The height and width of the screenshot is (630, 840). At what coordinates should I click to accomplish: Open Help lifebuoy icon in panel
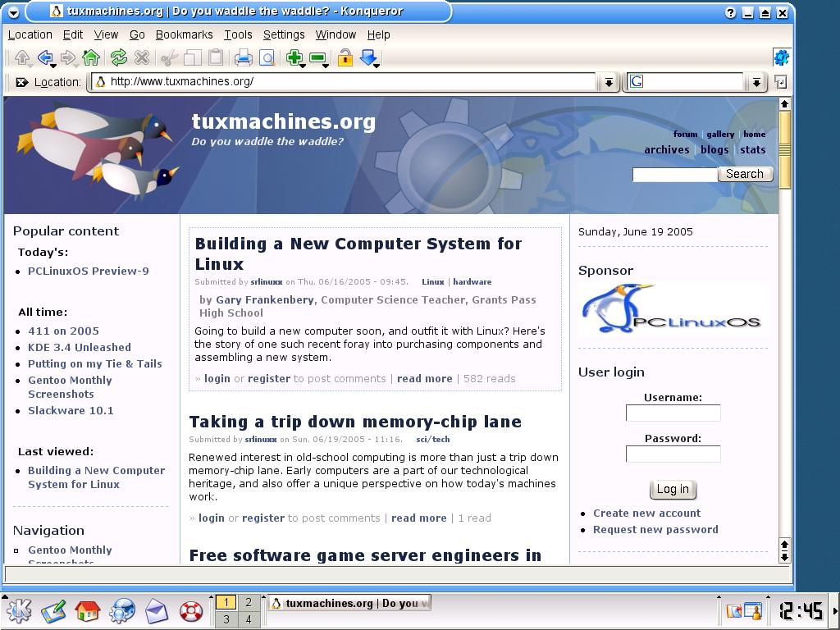click(190, 611)
